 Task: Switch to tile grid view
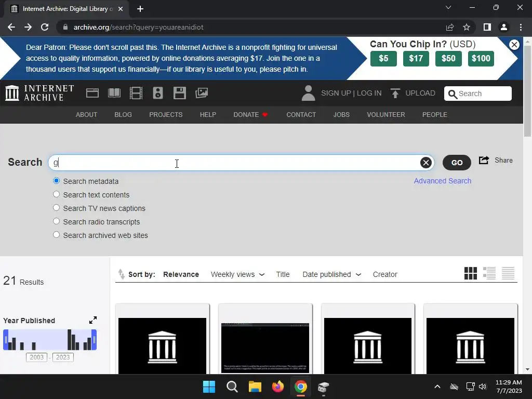pyautogui.click(x=471, y=273)
